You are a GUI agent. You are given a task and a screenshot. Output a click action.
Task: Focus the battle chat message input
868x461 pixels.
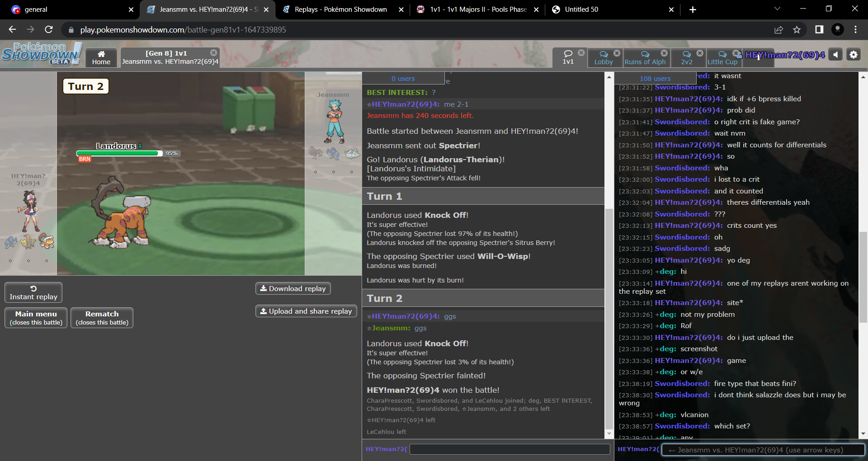[x=509, y=449]
